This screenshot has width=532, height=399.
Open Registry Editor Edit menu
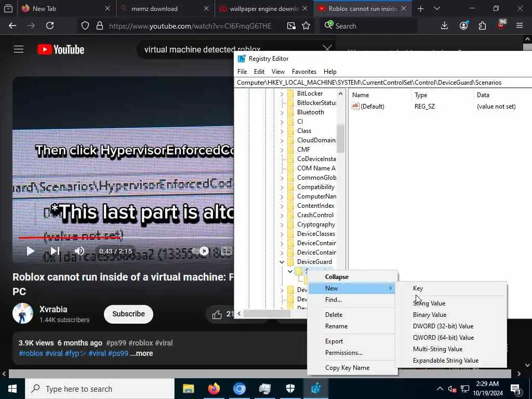(x=259, y=72)
